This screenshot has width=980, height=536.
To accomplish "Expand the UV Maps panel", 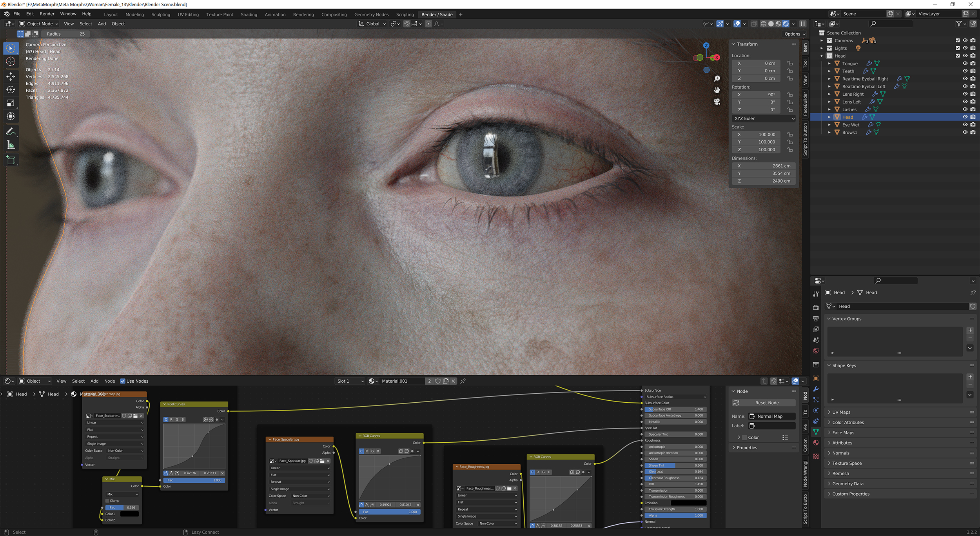I will (x=841, y=412).
